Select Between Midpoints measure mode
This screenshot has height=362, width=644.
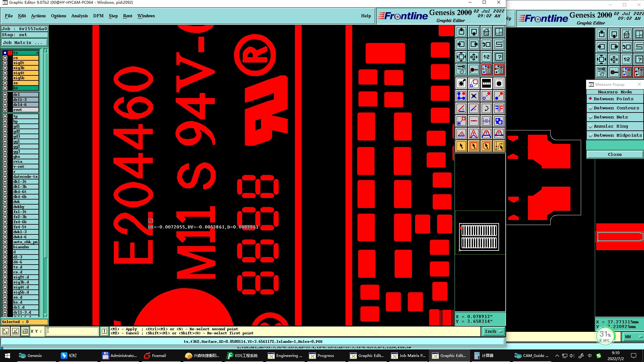(x=615, y=135)
